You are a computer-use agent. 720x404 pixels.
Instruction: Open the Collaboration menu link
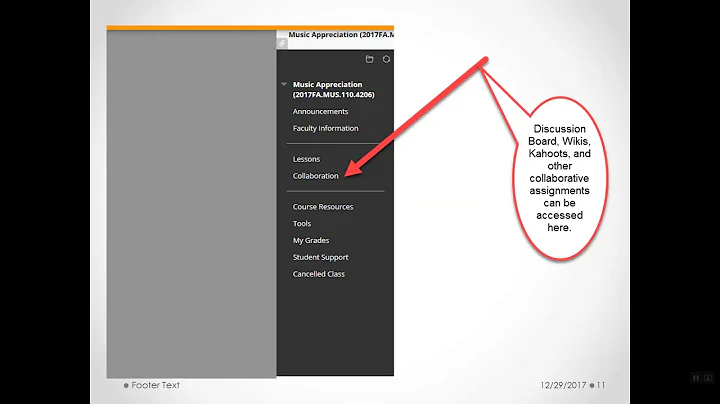tap(315, 176)
